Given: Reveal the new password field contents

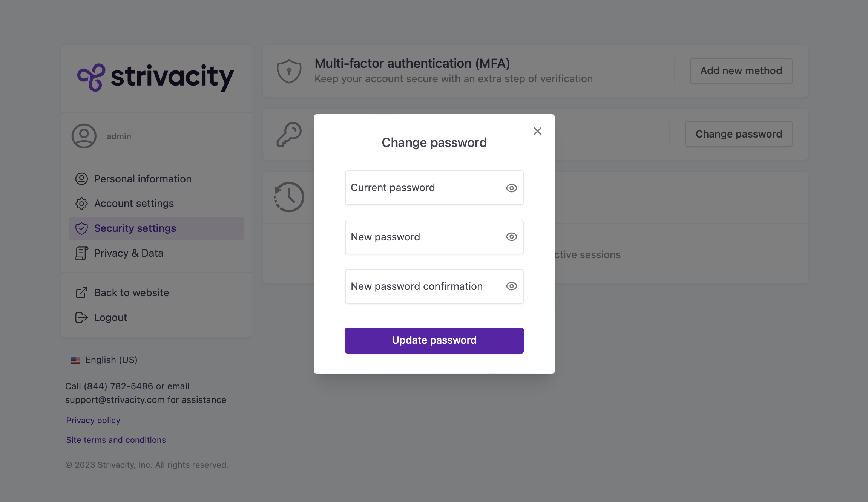Looking at the screenshot, I should [x=511, y=237].
